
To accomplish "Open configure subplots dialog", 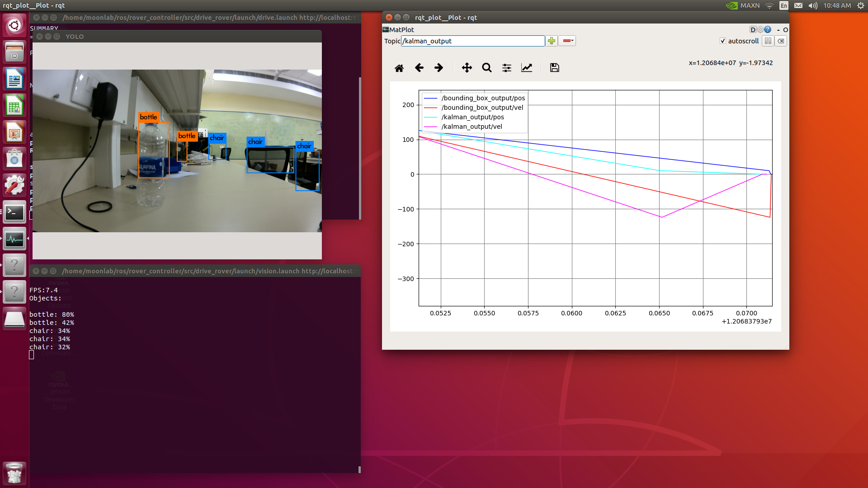I will pos(506,68).
